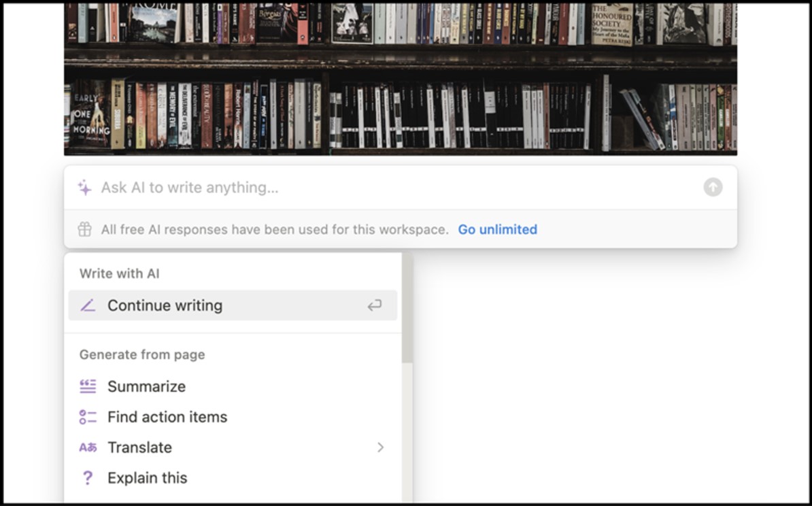The height and width of the screenshot is (506, 812).
Task: Click the up-arrow send button
Action: coord(713,187)
